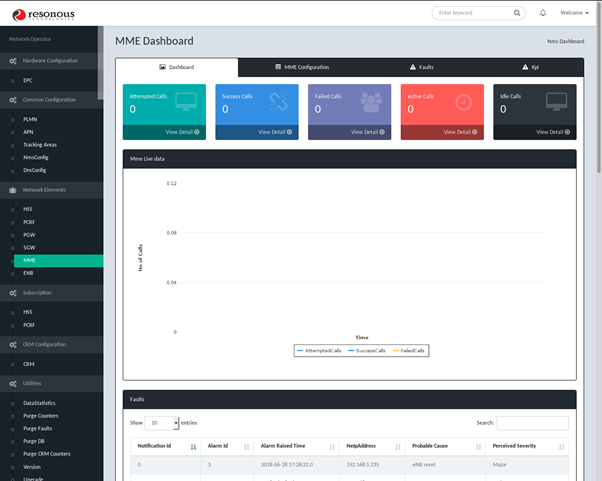Open PGW in the sidebar
This screenshot has width=602, height=481.
coord(29,234)
